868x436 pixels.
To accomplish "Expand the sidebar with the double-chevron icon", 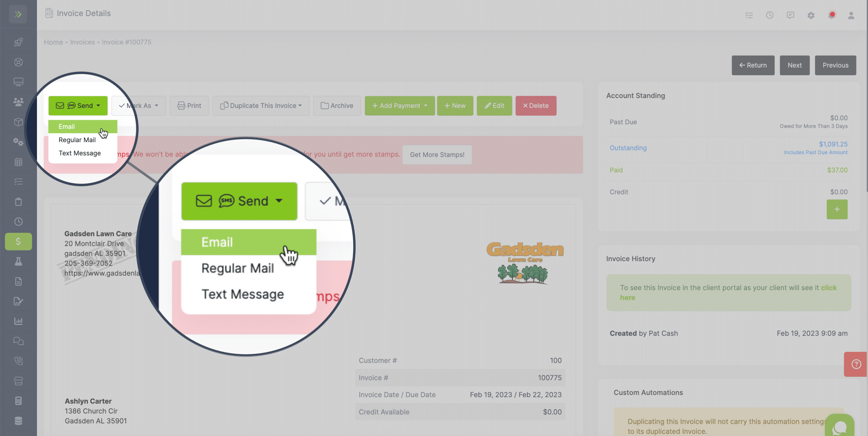I will 18,14.
